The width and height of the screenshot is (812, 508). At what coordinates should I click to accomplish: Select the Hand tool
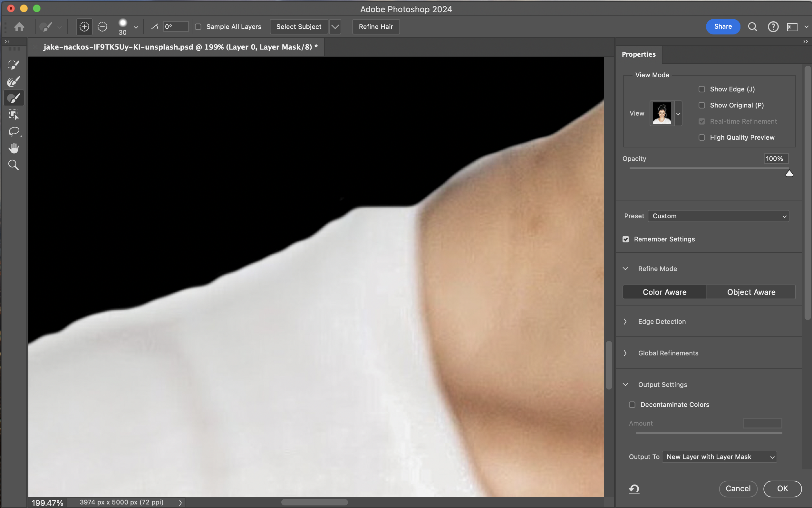coord(14,148)
